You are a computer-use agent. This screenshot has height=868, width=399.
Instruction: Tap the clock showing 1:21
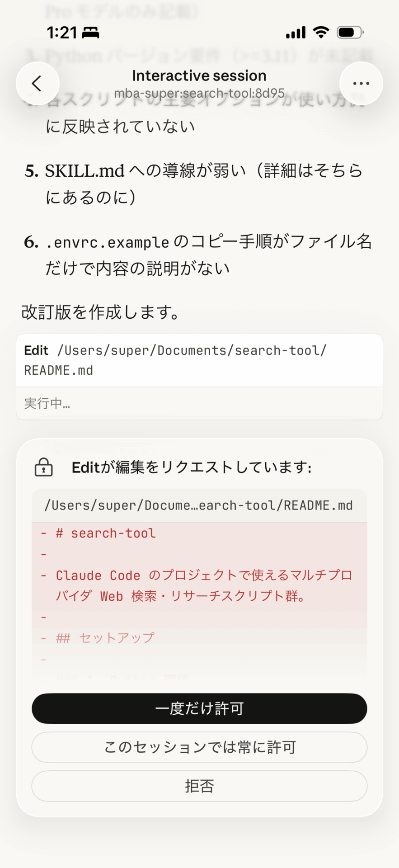63,32
